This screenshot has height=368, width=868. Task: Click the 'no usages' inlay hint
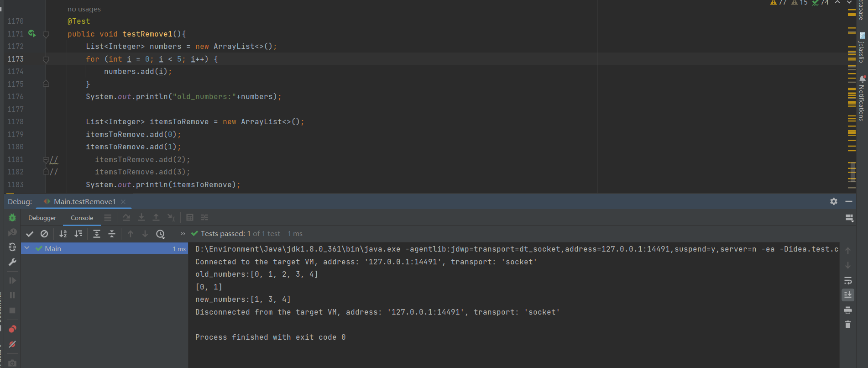84,9
